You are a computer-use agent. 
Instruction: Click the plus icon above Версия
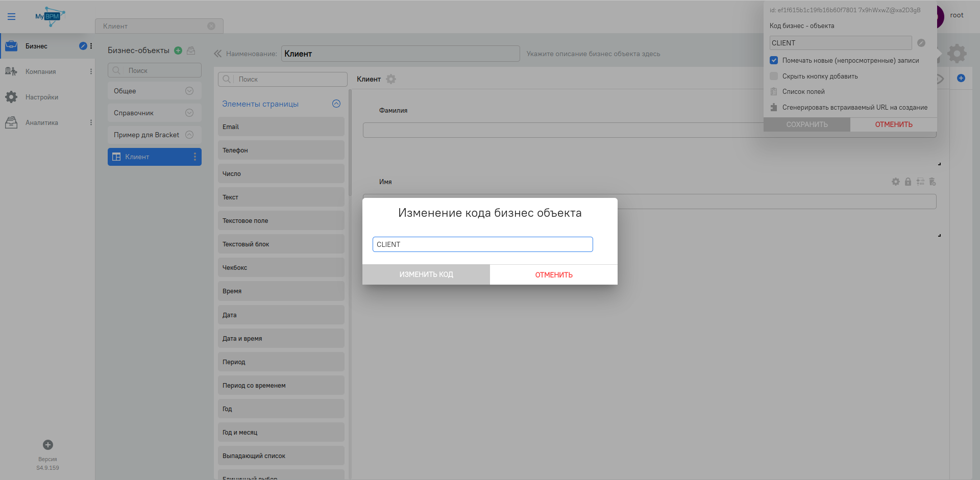point(48,445)
